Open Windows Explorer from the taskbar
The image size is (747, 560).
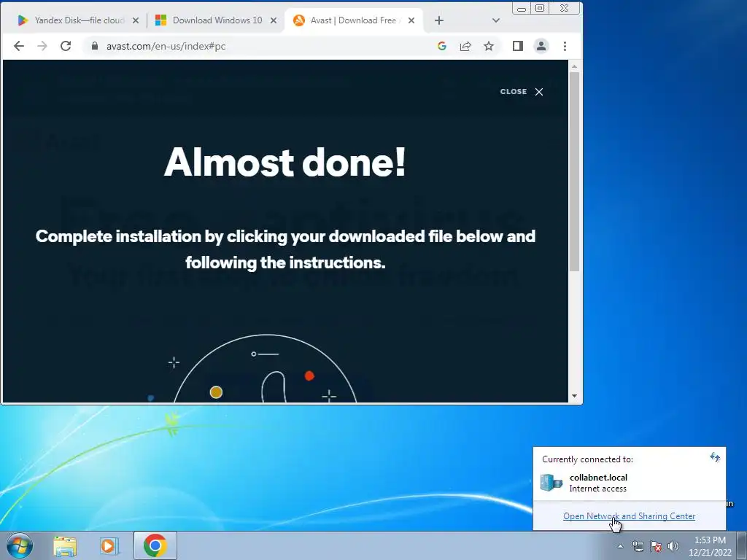click(x=65, y=545)
